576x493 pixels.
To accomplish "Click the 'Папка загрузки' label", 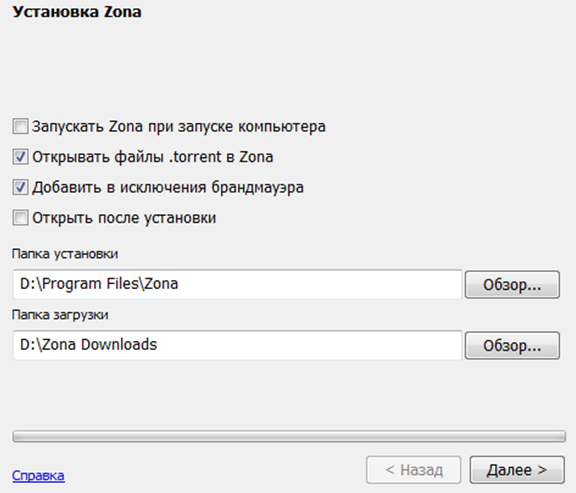I will click(x=60, y=315).
